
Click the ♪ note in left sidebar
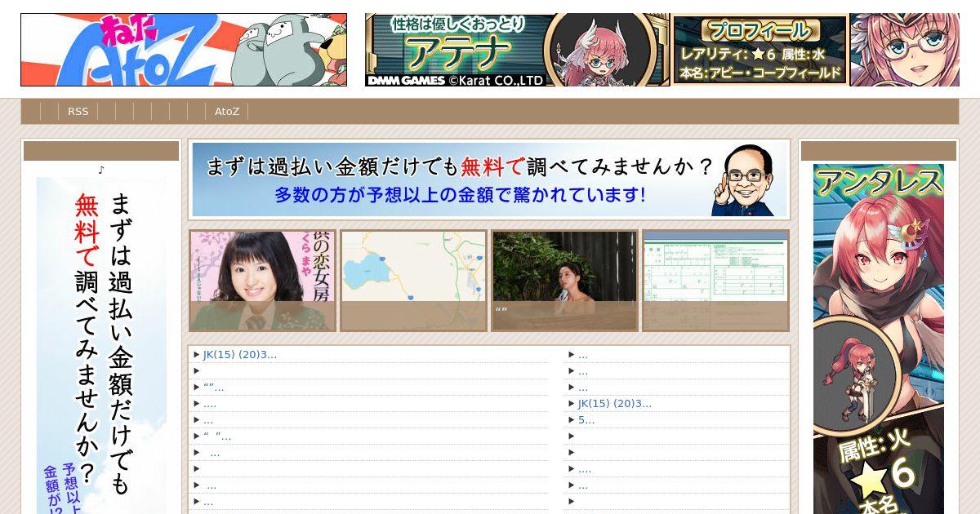101,170
